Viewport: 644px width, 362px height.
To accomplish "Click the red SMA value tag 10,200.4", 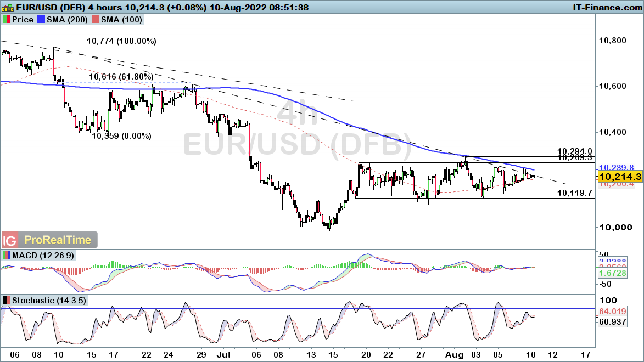I will (617, 184).
